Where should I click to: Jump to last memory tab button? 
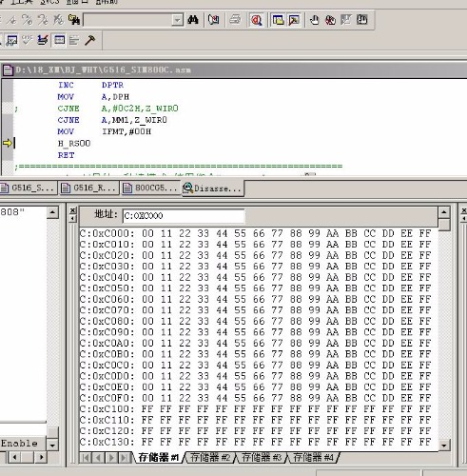point(125,458)
